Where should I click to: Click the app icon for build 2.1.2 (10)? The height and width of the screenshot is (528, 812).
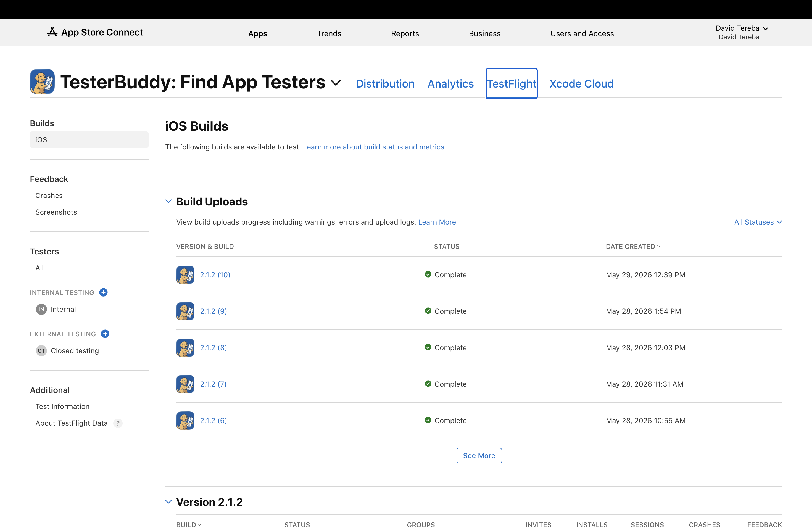[x=185, y=274]
